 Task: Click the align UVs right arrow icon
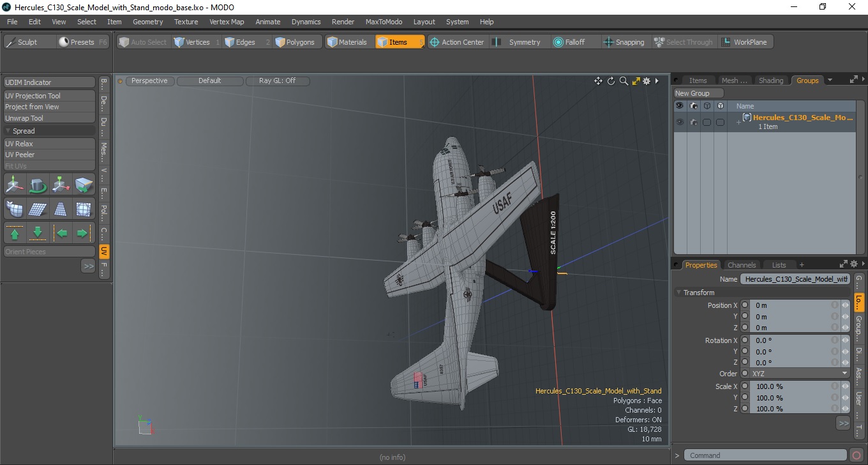pyautogui.click(x=84, y=233)
